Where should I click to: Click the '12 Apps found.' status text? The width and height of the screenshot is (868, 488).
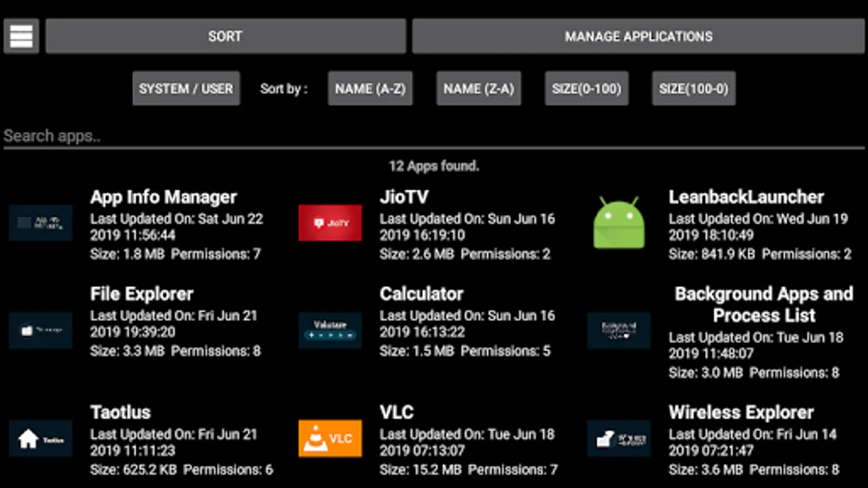click(x=434, y=166)
